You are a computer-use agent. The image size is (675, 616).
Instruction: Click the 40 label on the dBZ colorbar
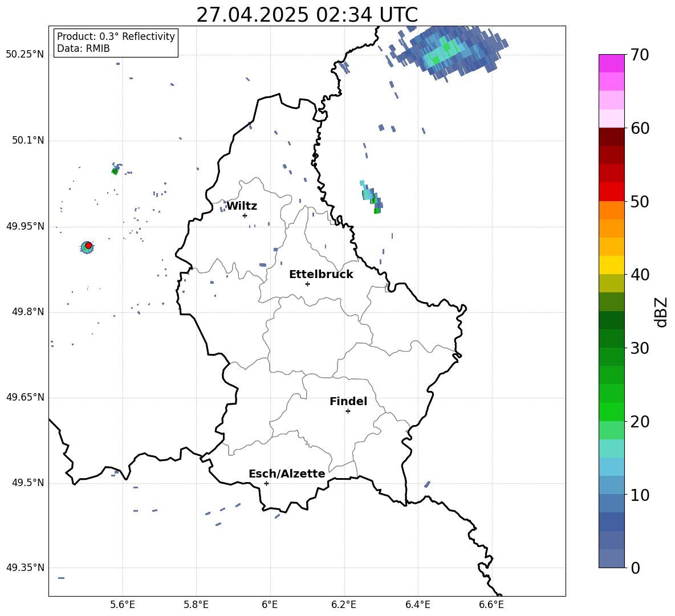[640, 275]
